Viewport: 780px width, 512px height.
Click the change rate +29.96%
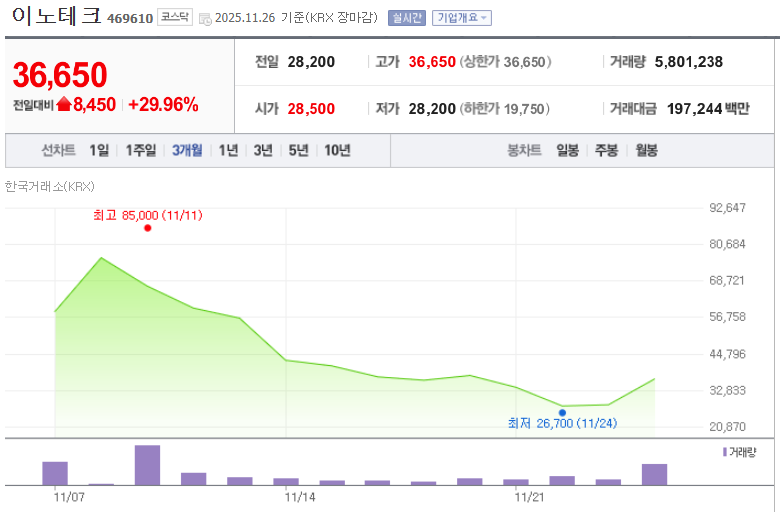tap(163, 104)
